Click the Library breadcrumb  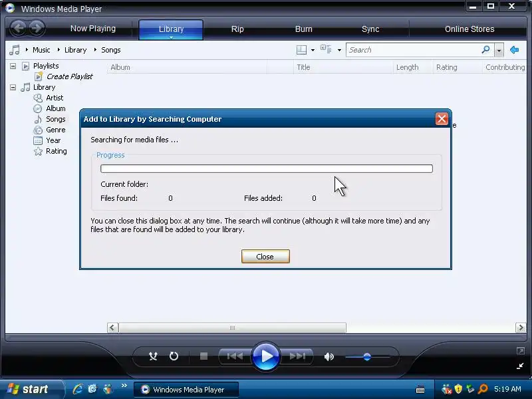[75, 50]
